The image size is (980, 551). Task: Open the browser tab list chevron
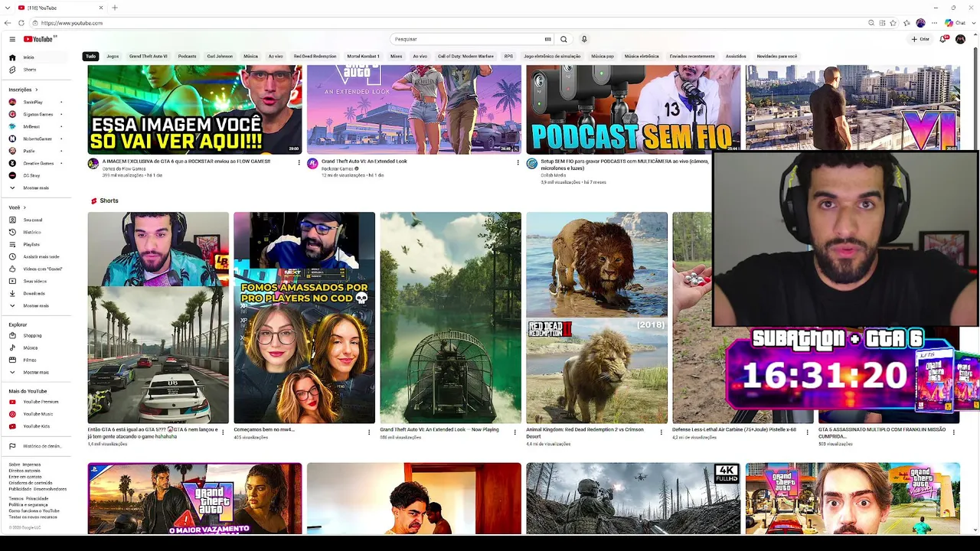pos(8,8)
